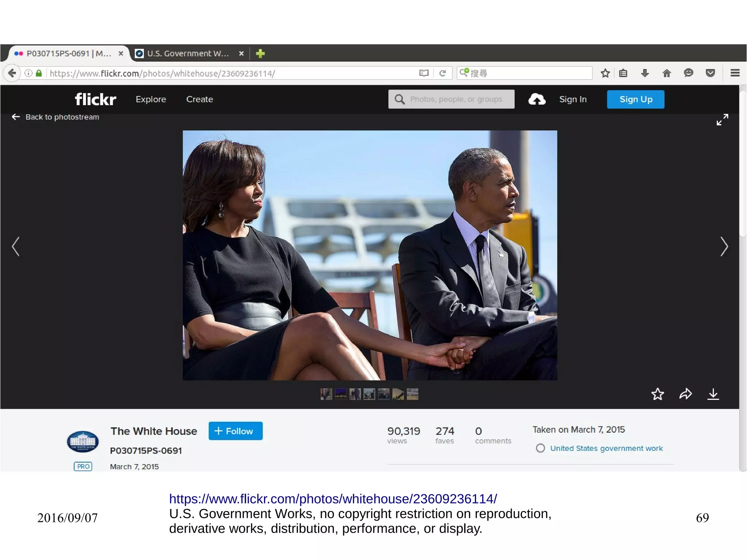Open United States government work license link
Image resolution: width=747 pixels, height=560 pixels.
pyautogui.click(x=606, y=448)
